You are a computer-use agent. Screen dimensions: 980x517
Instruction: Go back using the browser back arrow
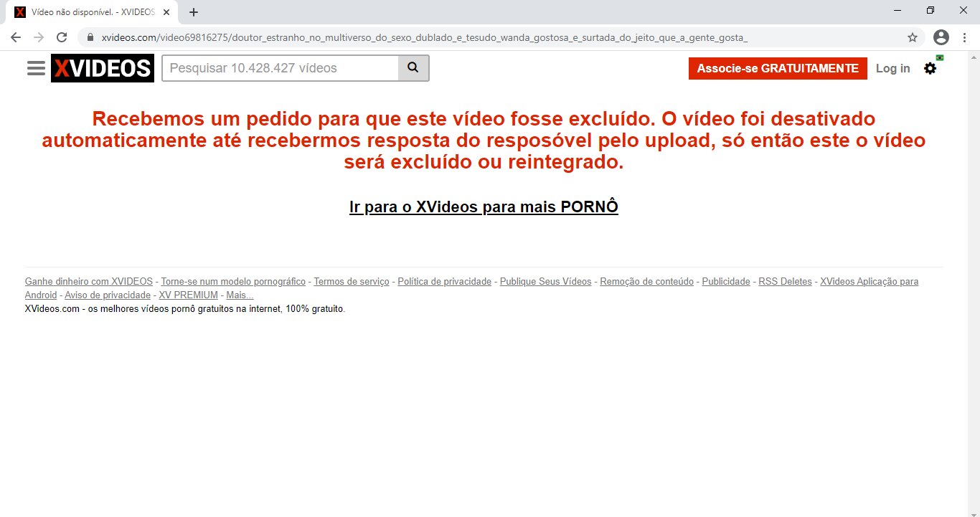[x=16, y=37]
